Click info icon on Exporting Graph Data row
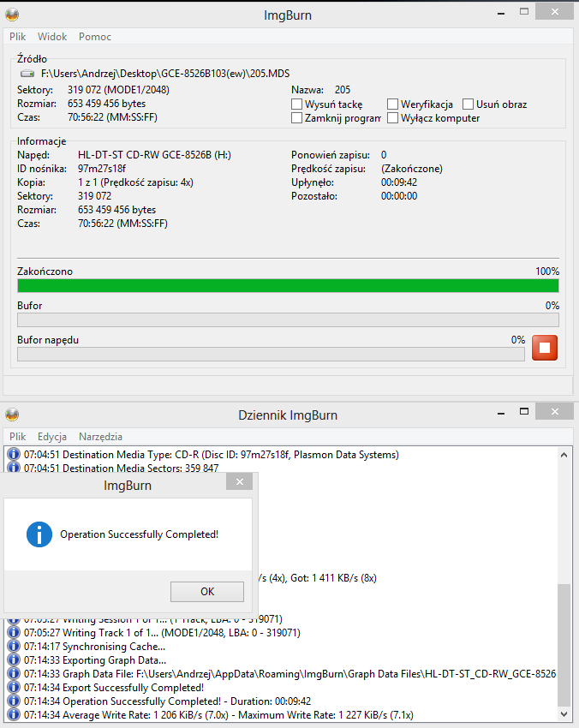The image size is (579, 728). pyautogui.click(x=14, y=659)
